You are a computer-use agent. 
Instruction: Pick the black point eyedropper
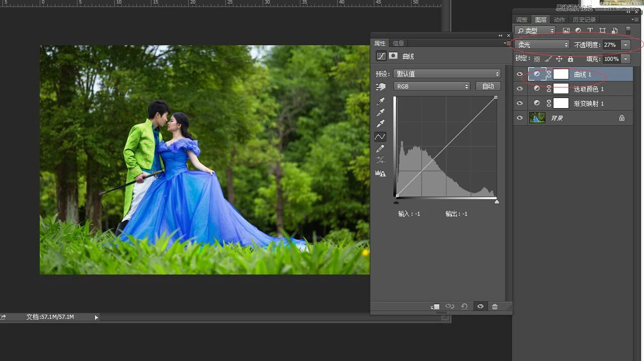(x=380, y=102)
